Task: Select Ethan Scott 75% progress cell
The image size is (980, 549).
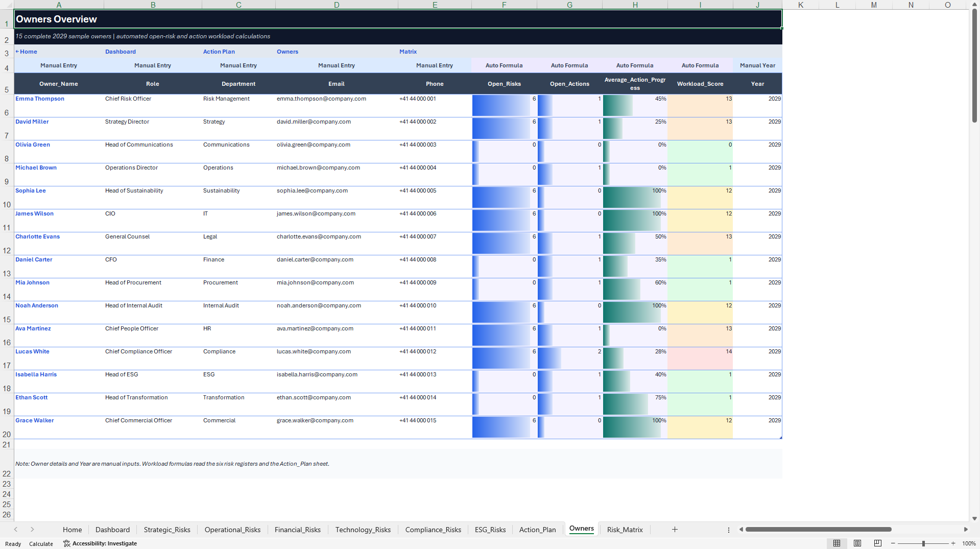Action: [635, 404]
